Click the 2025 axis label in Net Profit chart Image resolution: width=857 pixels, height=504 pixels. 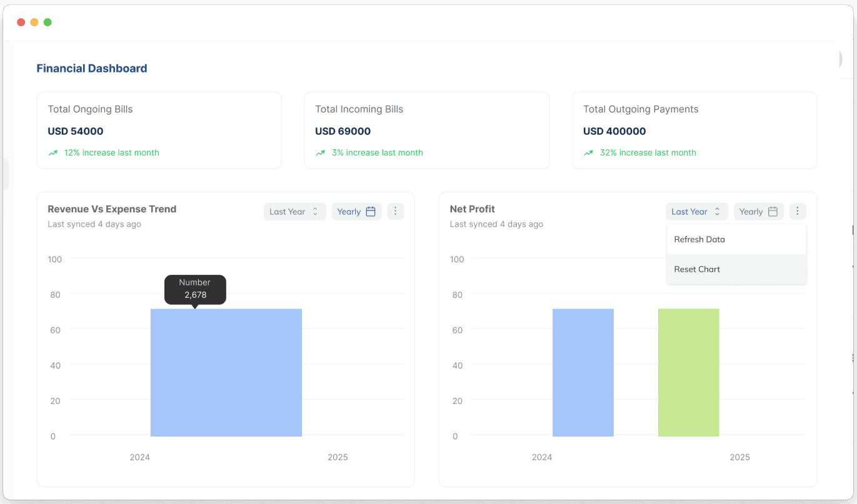click(x=739, y=457)
